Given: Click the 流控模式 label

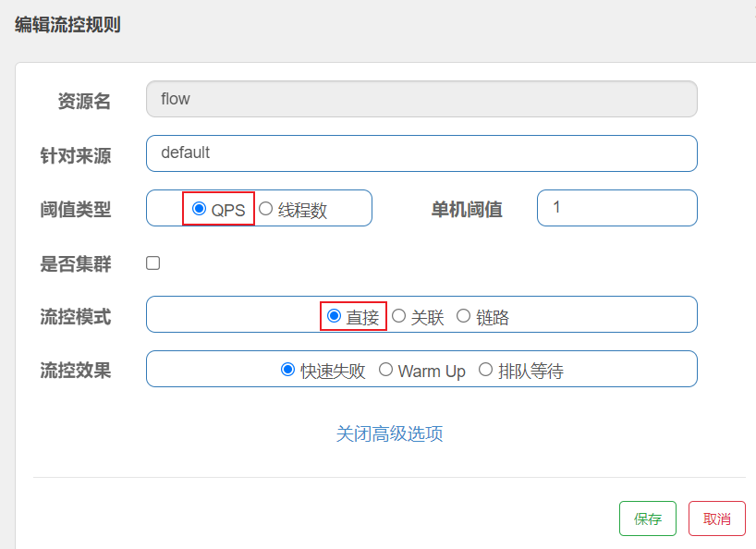Looking at the screenshot, I should [x=75, y=317].
